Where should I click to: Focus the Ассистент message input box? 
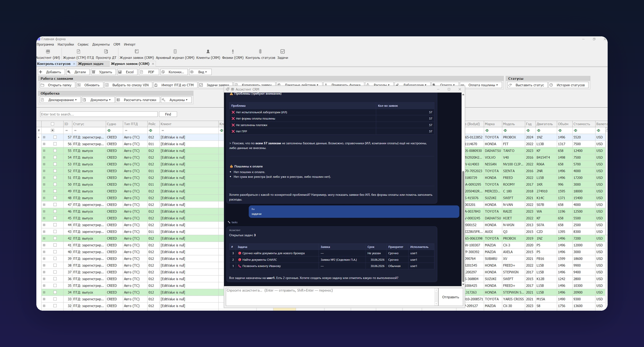pos(331,297)
